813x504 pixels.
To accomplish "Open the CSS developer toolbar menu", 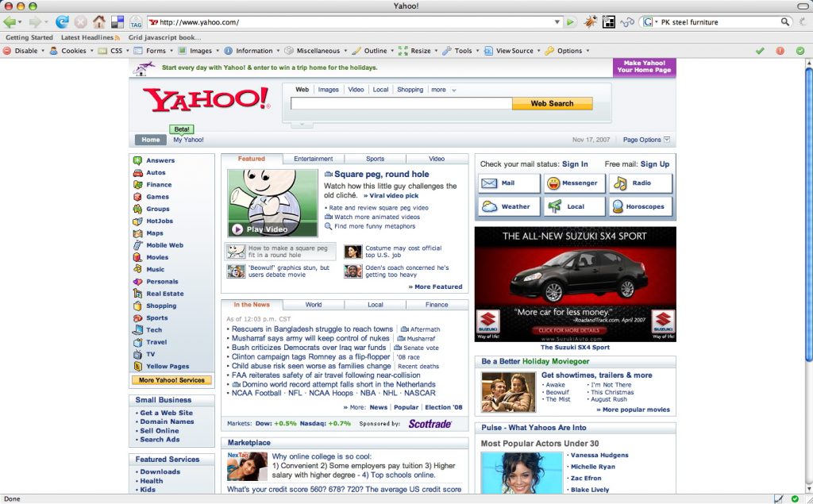I will pos(114,51).
